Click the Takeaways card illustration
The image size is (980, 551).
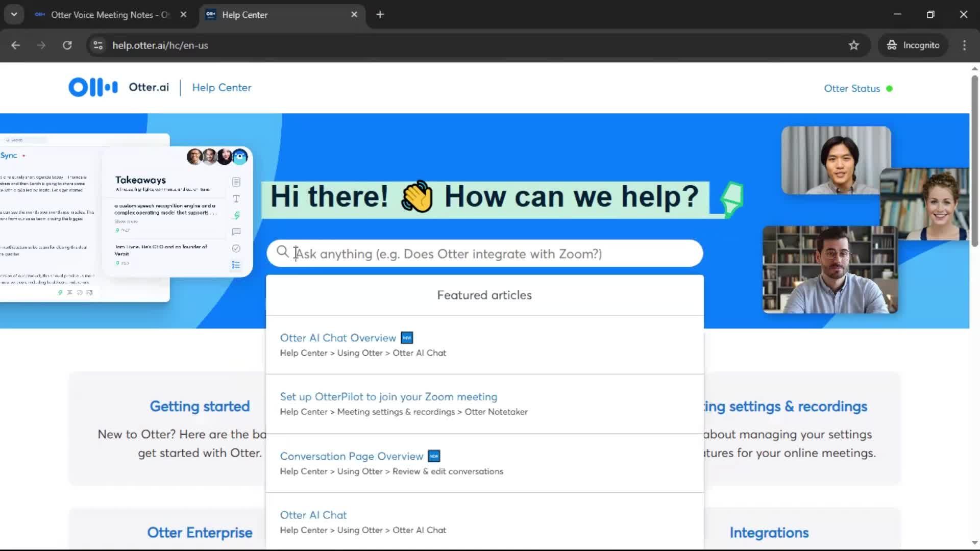click(x=177, y=212)
